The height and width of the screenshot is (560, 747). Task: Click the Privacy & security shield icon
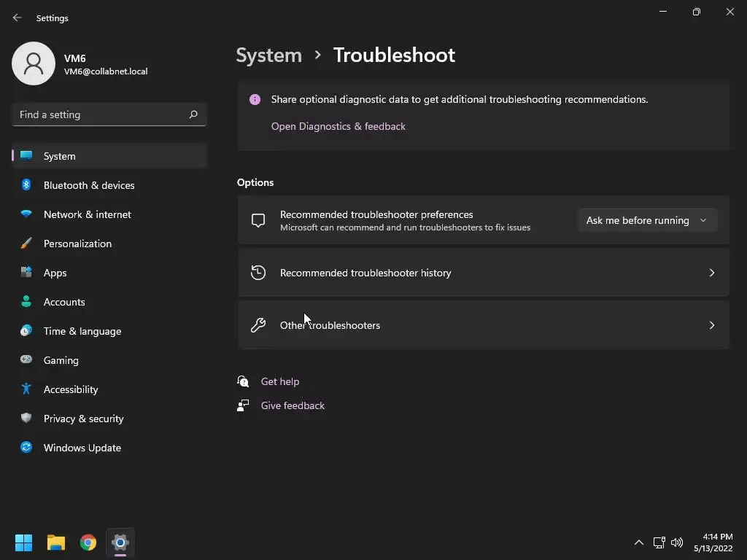(26, 419)
